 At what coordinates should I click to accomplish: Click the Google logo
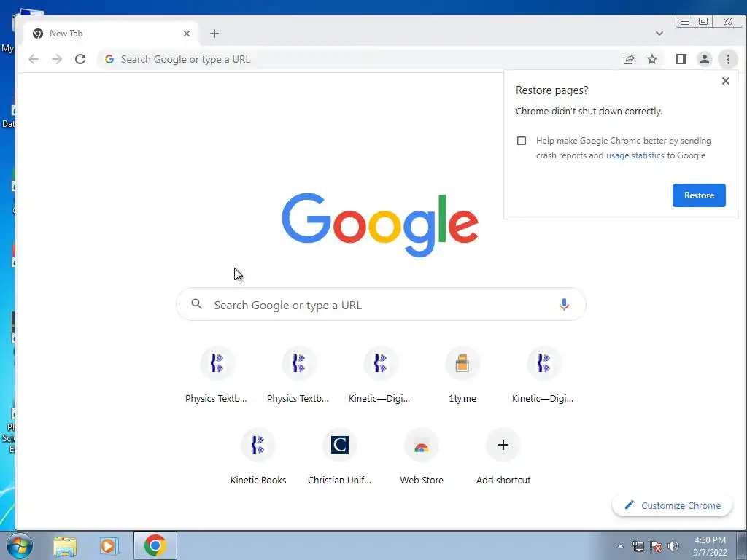pos(379,225)
